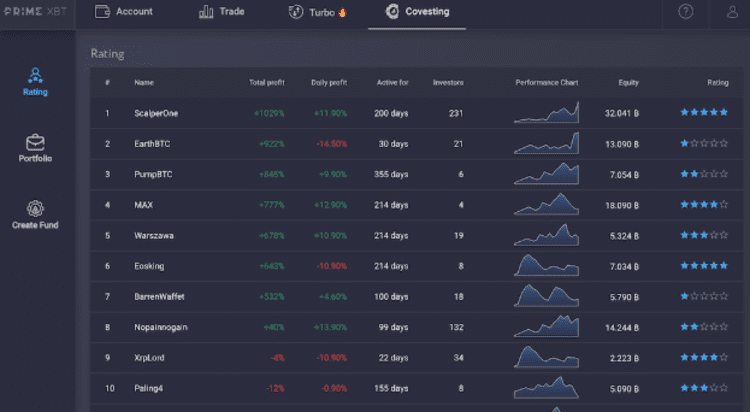Click EarthBTC's star rating
The width and height of the screenshot is (750, 412).
[x=704, y=144]
